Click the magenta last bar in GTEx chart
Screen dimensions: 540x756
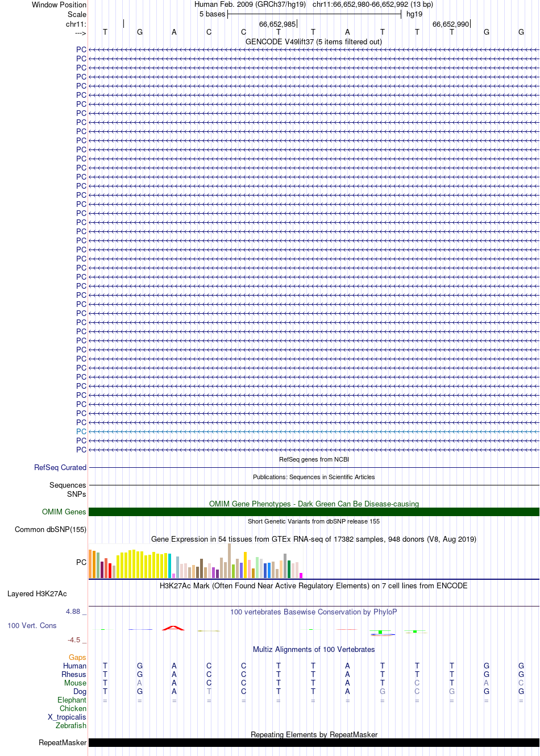coord(301,576)
